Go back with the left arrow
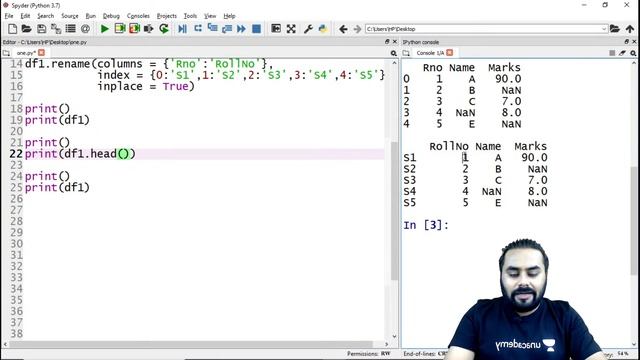This screenshot has height=360, width=640. [343, 29]
